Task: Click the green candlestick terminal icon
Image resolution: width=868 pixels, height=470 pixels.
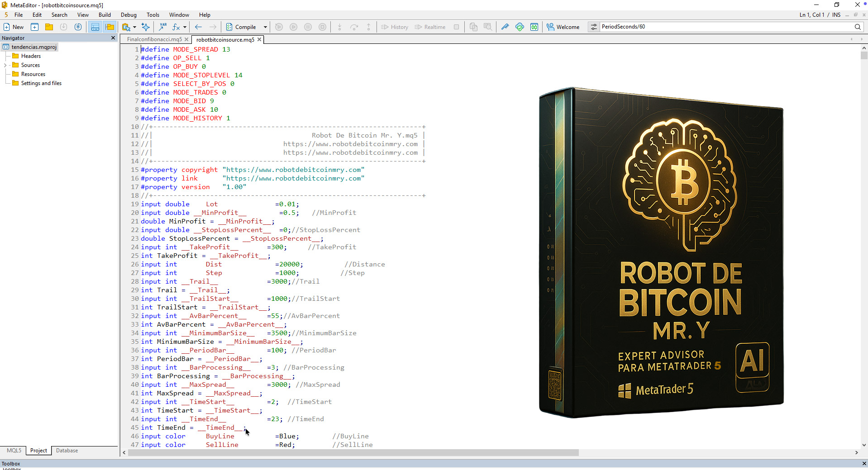Action: click(x=534, y=27)
